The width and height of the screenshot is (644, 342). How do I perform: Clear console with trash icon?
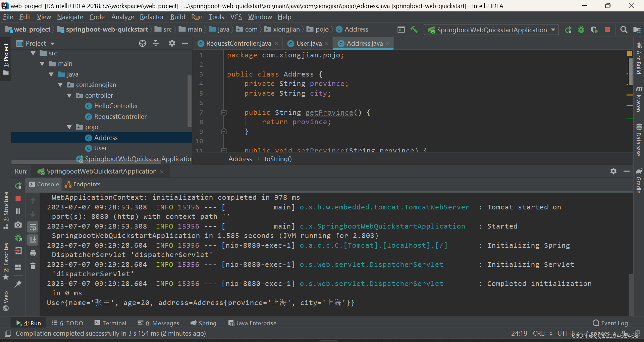point(33,266)
